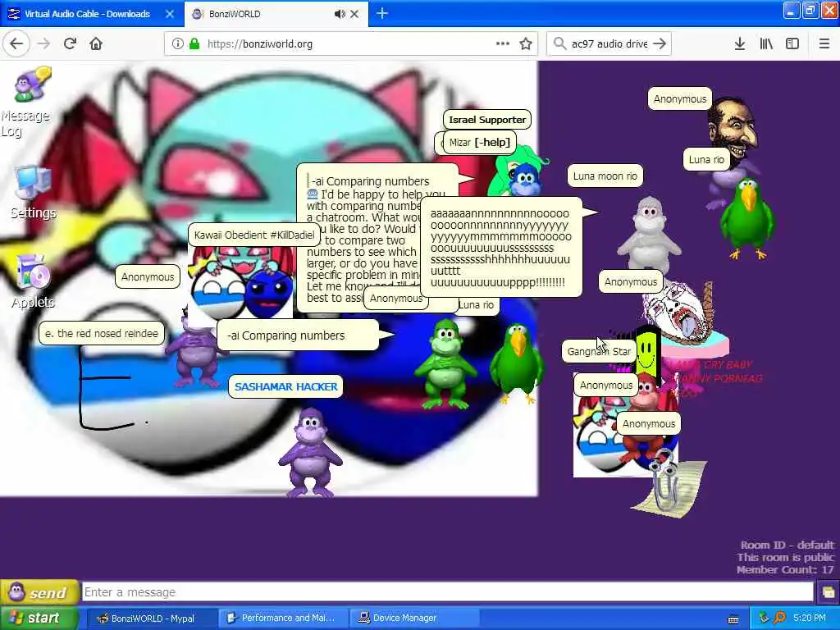Viewport: 840px width, 630px height.
Task: Focus the 'Enter a message' input field
Action: tap(448, 592)
